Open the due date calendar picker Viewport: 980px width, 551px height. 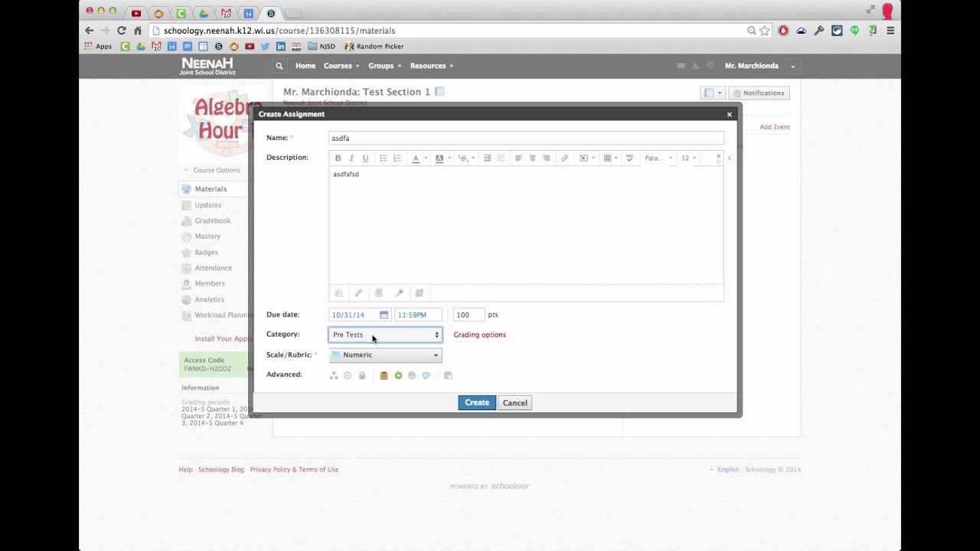(x=384, y=315)
